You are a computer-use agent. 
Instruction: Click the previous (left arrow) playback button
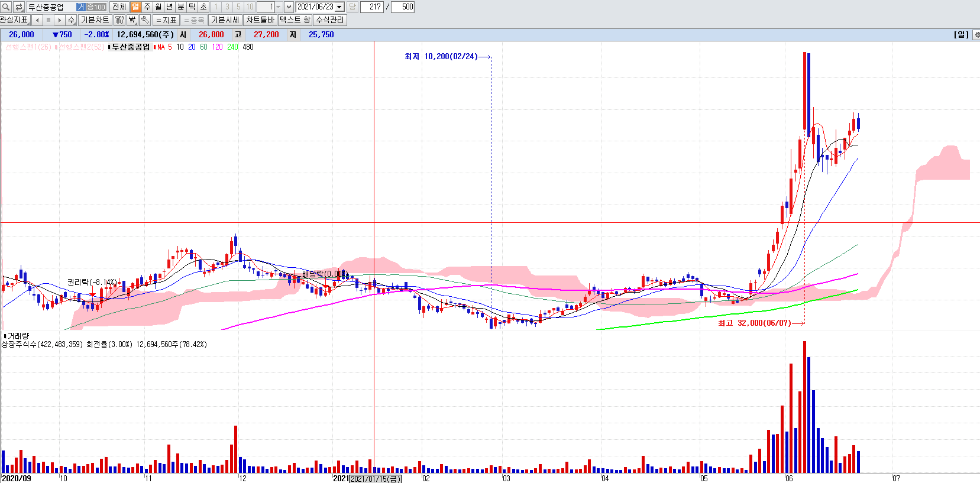pos(37,20)
